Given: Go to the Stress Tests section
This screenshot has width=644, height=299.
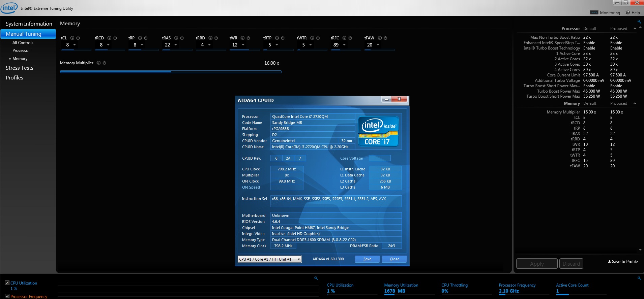Looking at the screenshot, I should [19, 68].
